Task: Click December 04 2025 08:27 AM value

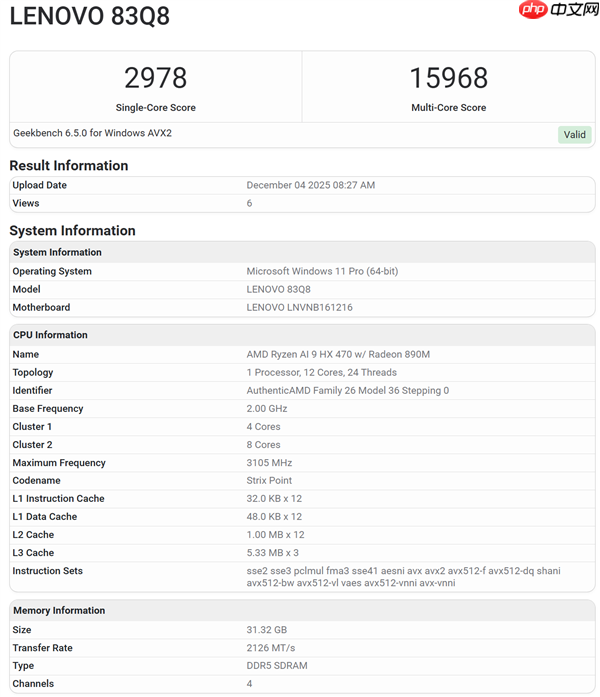Action: point(311,185)
